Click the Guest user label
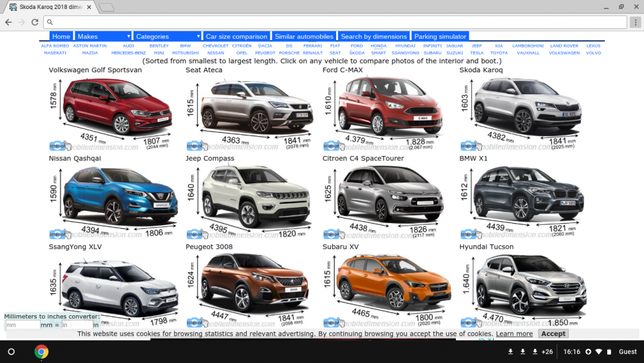Image resolution: width=644 pixels, height=363 pixels. coord(627,352)
